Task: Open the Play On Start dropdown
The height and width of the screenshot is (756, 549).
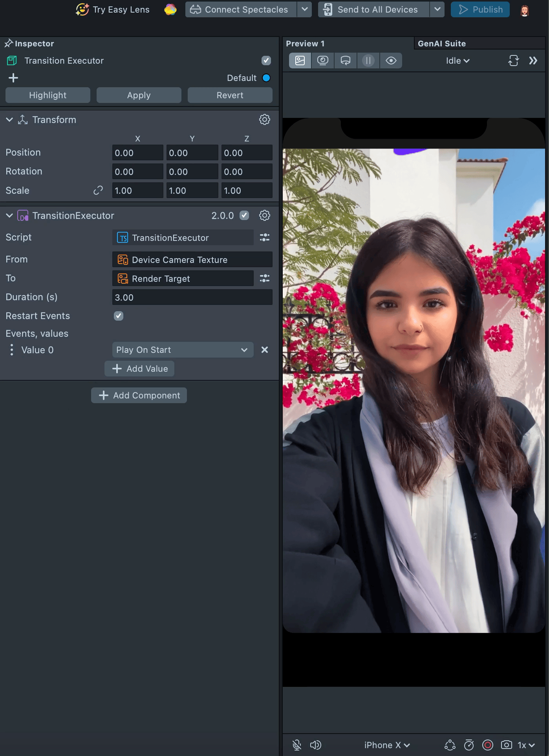Action: (183, 350)
